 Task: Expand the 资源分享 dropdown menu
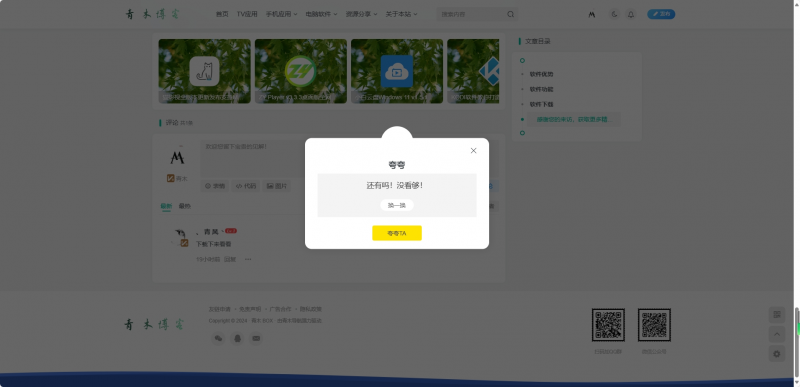(x=361, y=14)
